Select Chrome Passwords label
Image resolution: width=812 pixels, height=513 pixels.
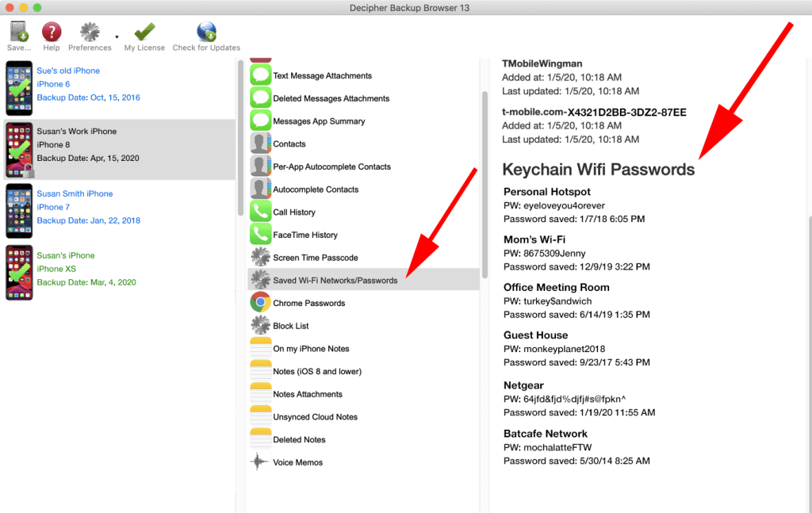pos(309,304)
